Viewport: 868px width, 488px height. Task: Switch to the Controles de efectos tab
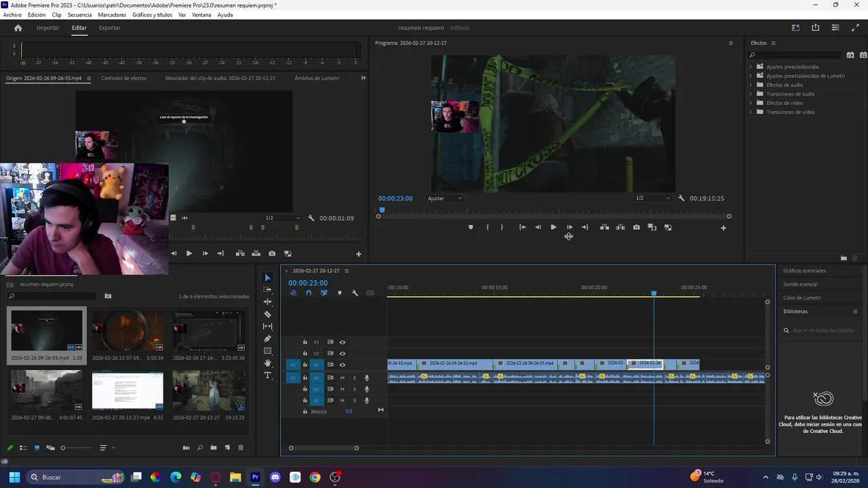click(x=123, y=78)
